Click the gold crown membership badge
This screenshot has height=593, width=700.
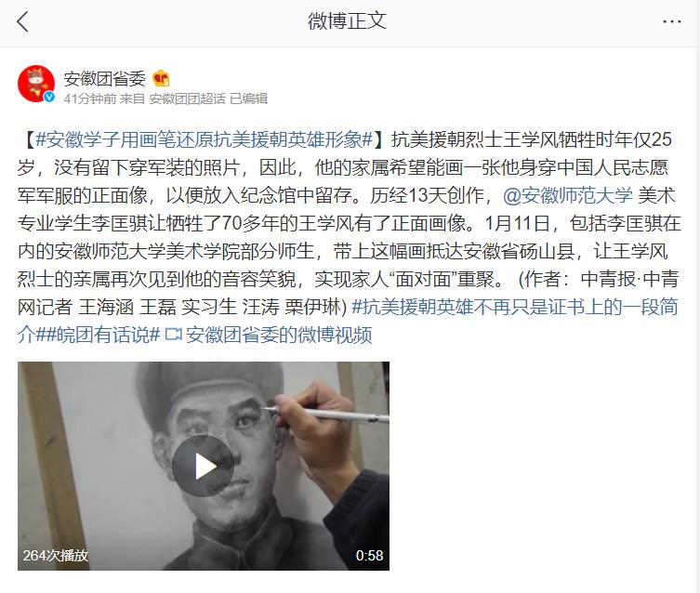pyautogui.click(x=161, y=78)
